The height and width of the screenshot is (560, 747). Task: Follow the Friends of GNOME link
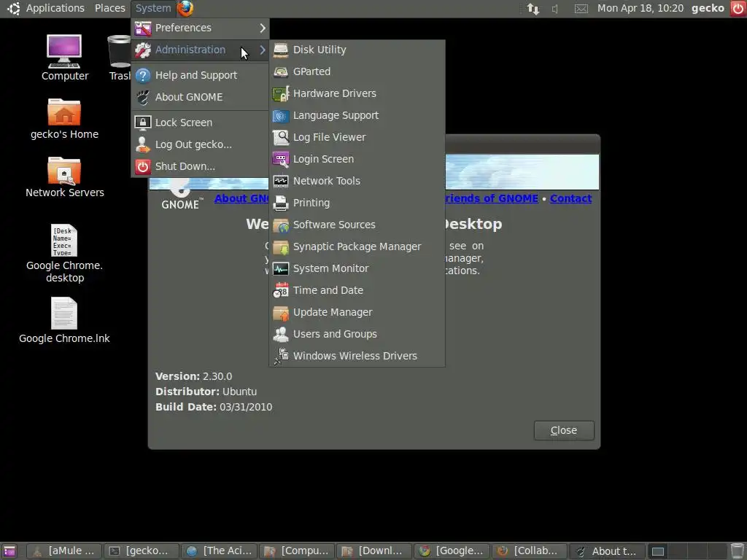[492, 198]
